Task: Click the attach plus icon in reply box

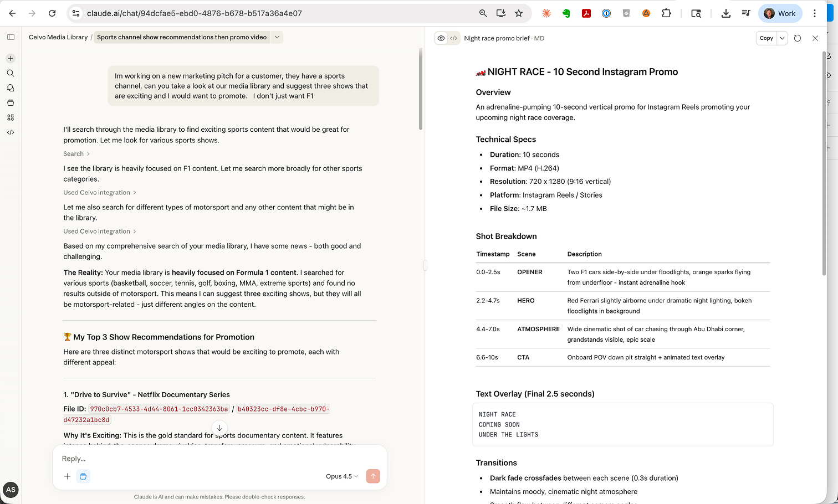Action: coord(67,476)
